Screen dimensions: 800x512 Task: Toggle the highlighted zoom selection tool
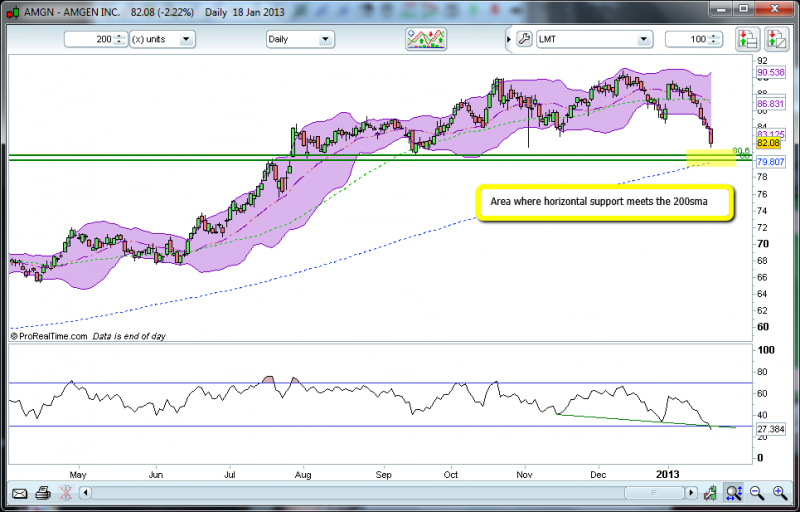[733, 493]
